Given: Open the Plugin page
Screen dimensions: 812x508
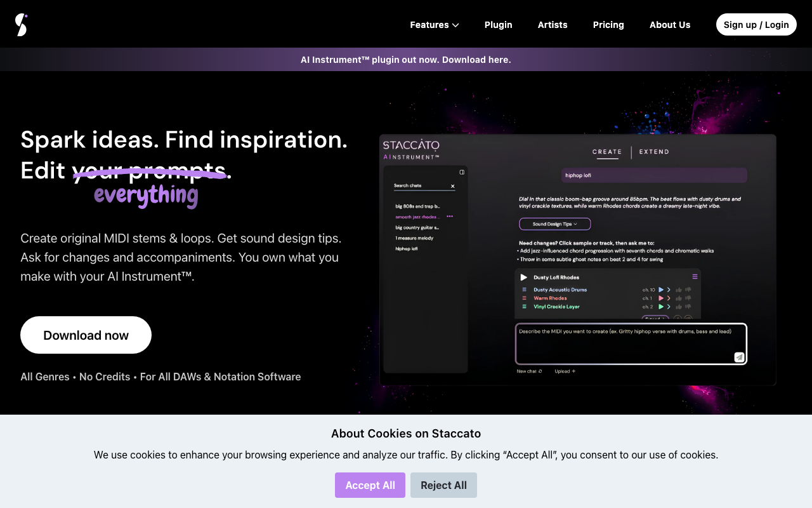Looking at the screenshot, I should coord(498,25).
